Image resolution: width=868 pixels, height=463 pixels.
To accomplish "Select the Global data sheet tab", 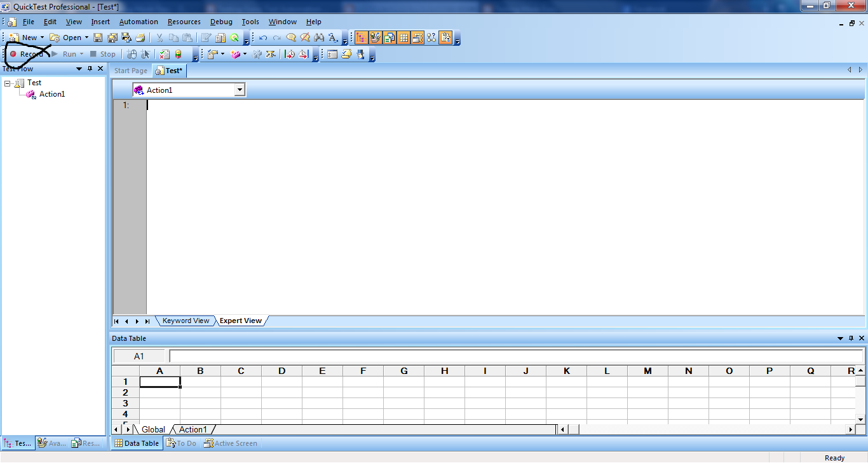I will (153, 429).
